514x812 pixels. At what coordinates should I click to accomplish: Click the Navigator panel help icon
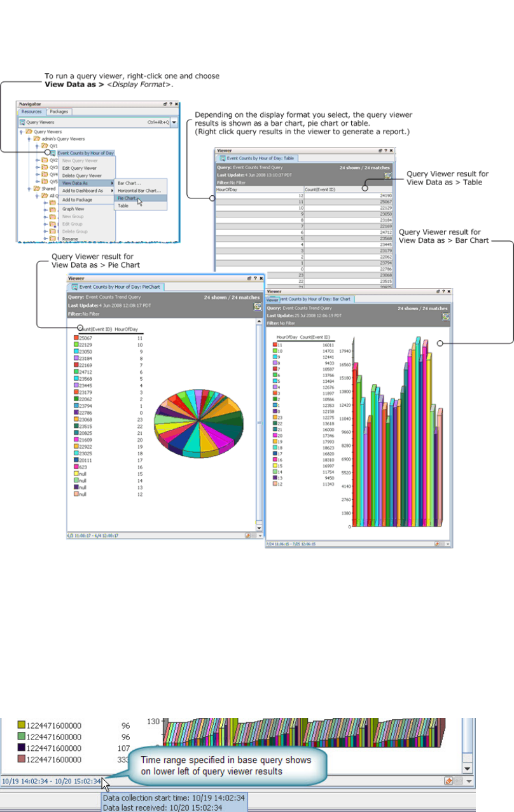point(170,103)
